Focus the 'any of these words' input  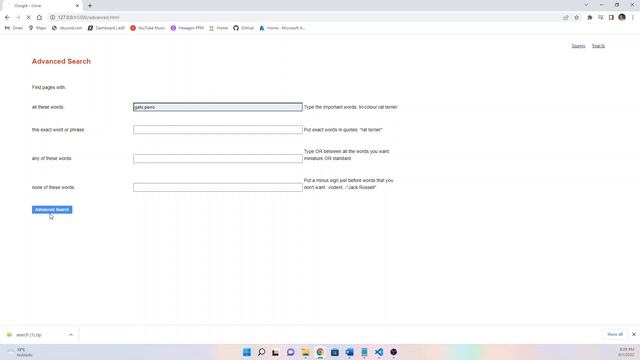pos(218,159)
